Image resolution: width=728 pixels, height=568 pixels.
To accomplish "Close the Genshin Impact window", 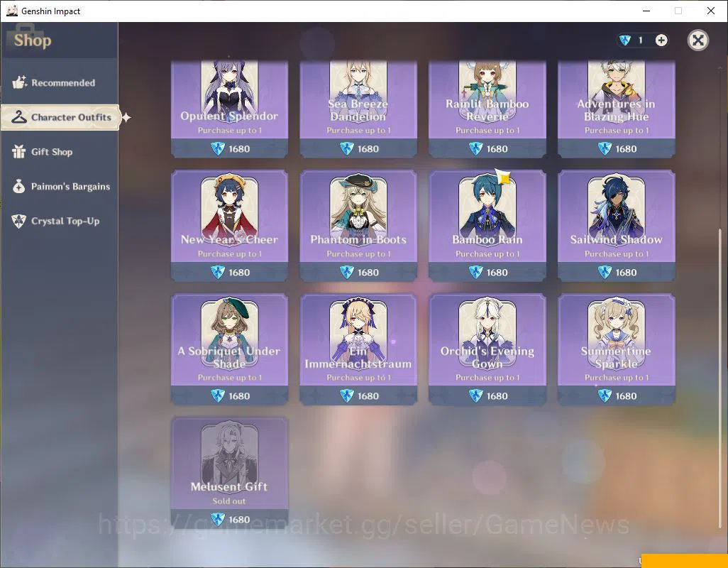I will tap(711, 11).
